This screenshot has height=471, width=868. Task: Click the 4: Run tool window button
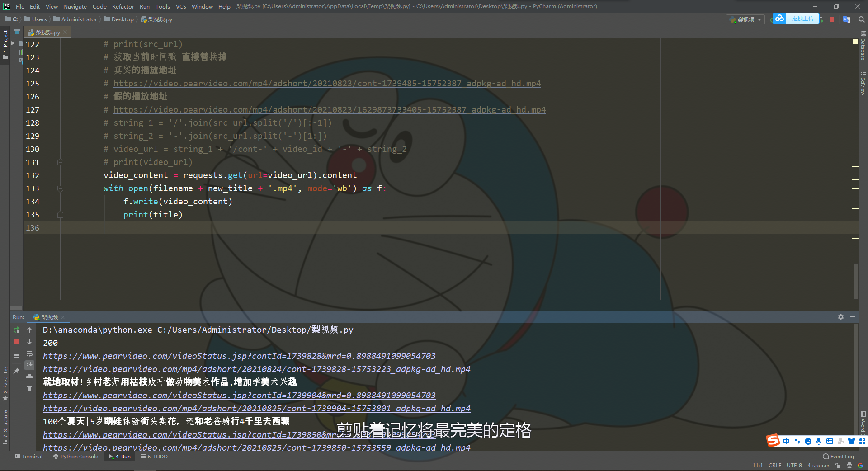click(x=119, y=457)
